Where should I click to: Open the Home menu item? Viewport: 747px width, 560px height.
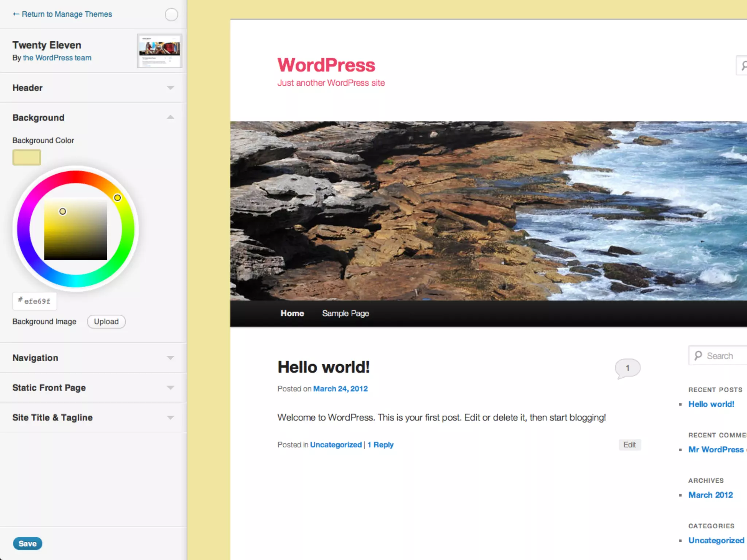(292, 314)
